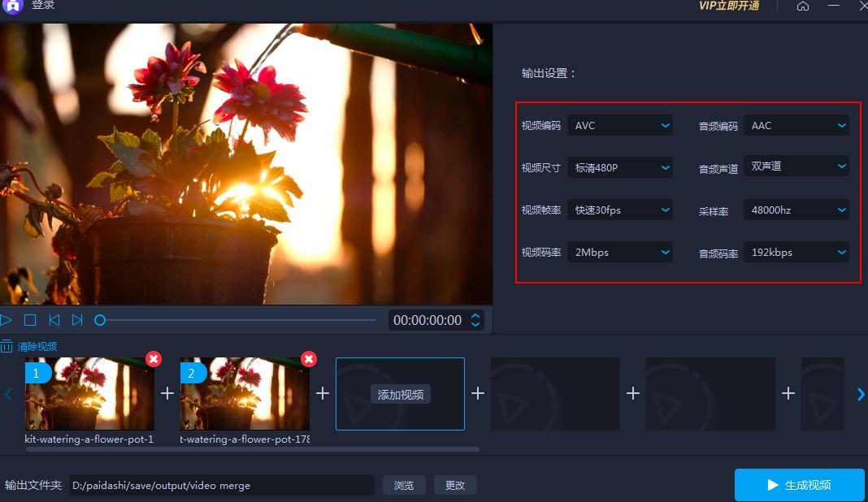Click the 清除视频 trash icon
The width and height of the screenshot is (868, 502).
click(7, 347)
